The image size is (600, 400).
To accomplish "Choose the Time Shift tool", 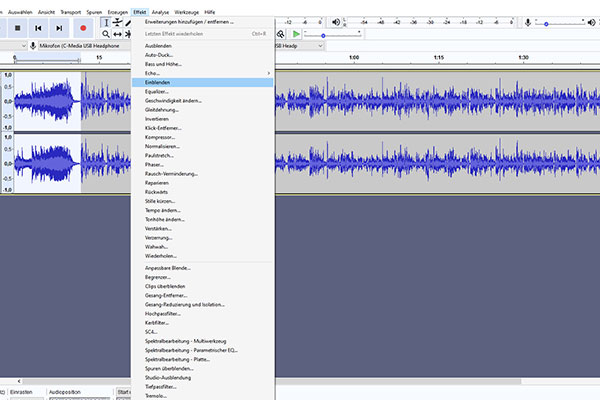I will click(x=117, y=34).
